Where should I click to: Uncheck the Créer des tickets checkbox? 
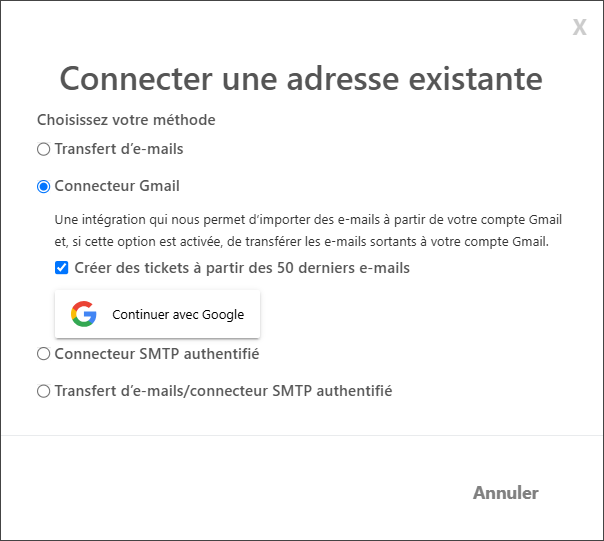tap(62, 268)
